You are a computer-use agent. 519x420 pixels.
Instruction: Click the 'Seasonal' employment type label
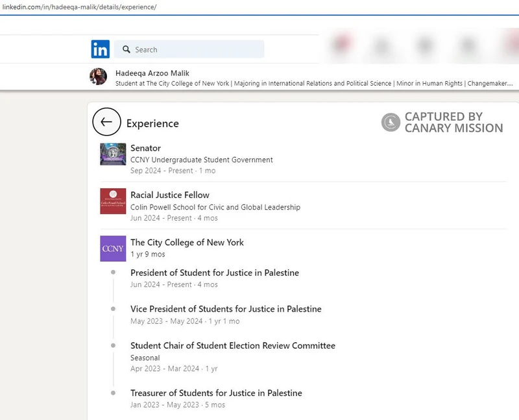pyautogui.click(x=145, y=358)
